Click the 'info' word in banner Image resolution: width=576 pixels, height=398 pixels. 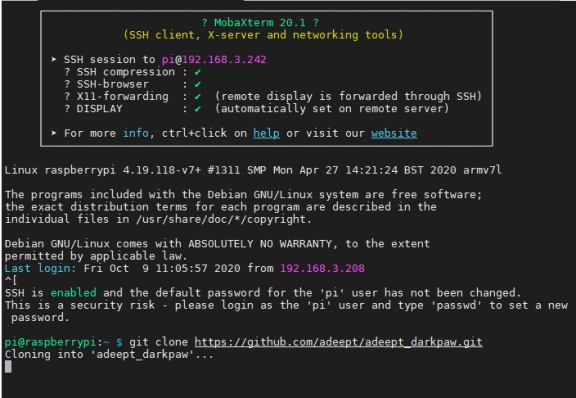tap(136, 133)
